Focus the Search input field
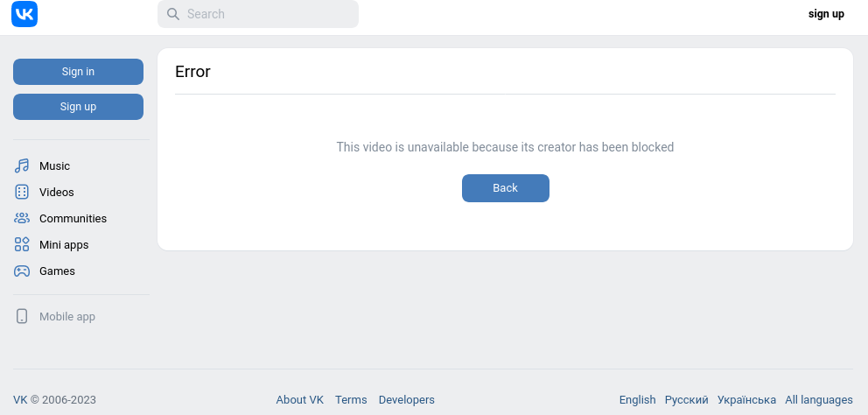Screen dimensions: 868x415 pyautogui.click(x=267, y=14)
